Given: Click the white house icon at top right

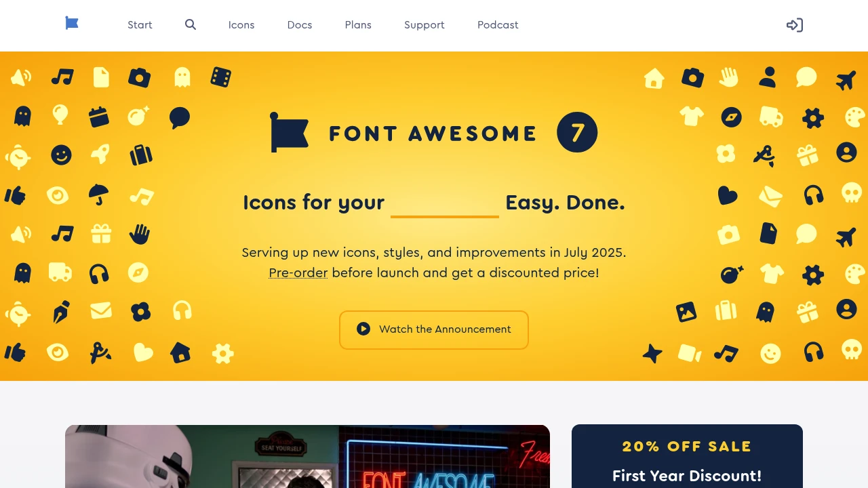Looking at the screenshot, I should tap(654, 79).
